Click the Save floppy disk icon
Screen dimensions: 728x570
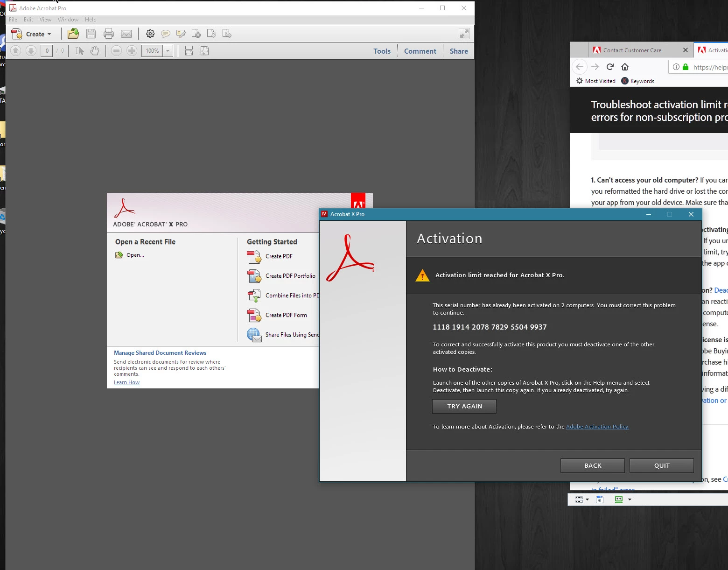click(91, 34)
